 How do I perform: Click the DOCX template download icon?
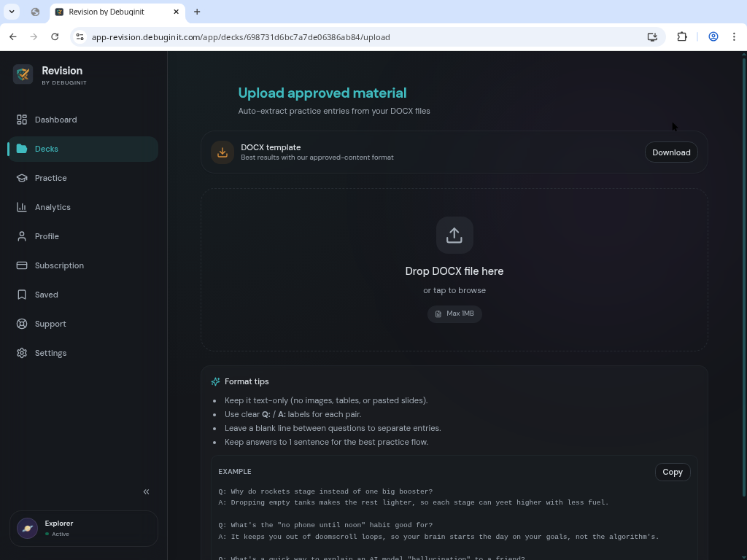pyautogui.click(x=222, y=152)
